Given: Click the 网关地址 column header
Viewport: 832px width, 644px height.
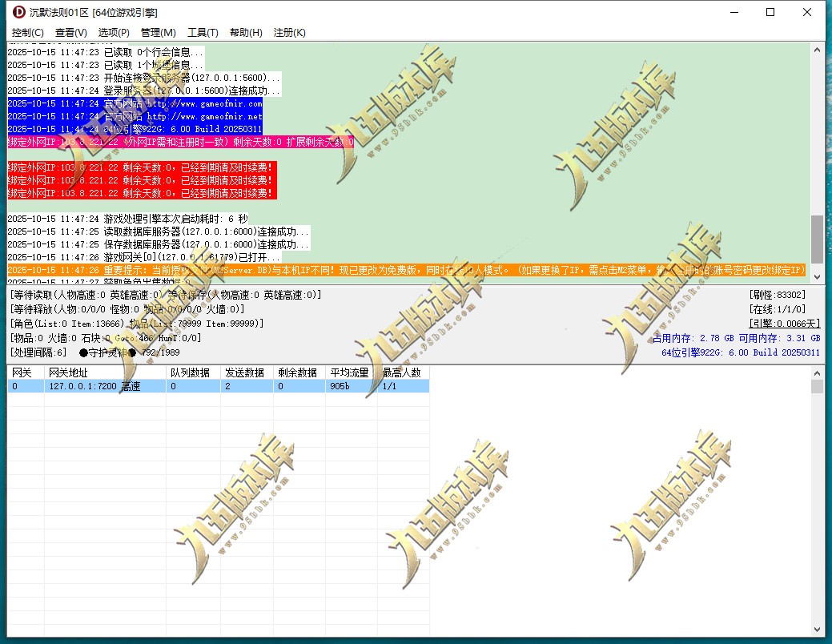Looking at the screenshot, I should point(105,372).
